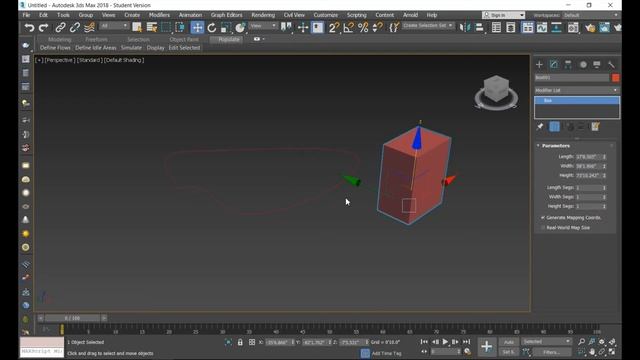This screenshot has width=640, height=360.
Task: Open the Workspaces Default dropdown
Action: coord(591,15)
